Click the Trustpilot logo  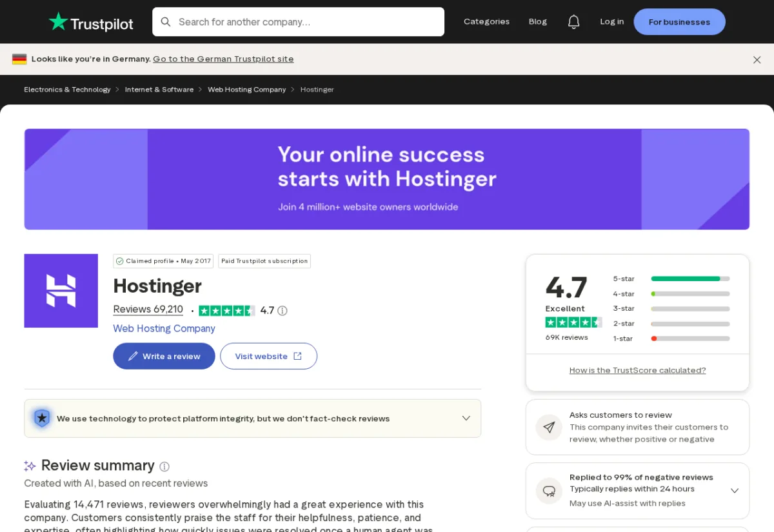pyautogui.click(x=91, y=22)
